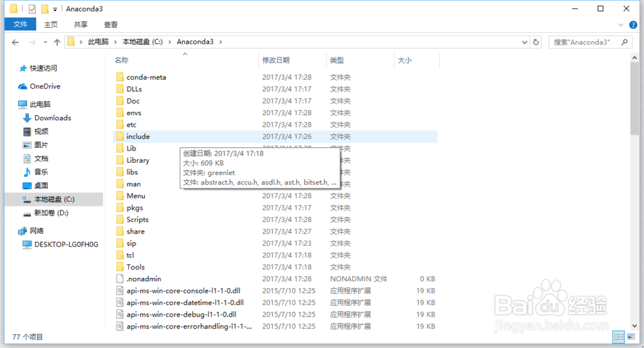The image size is (644, 348).
Task: Open 图片 pictures in navigation pane
Action: [x=35, y=145]
